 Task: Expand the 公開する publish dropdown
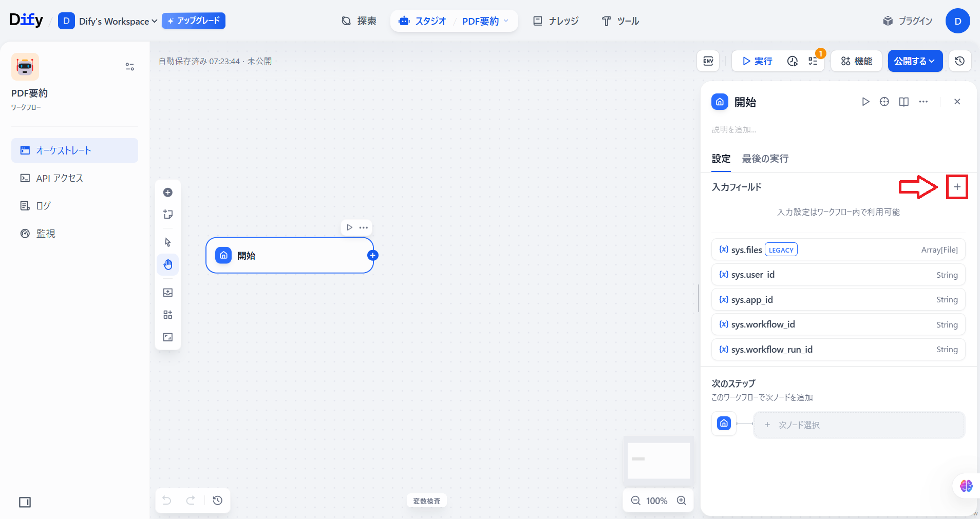tap(915, 61)
